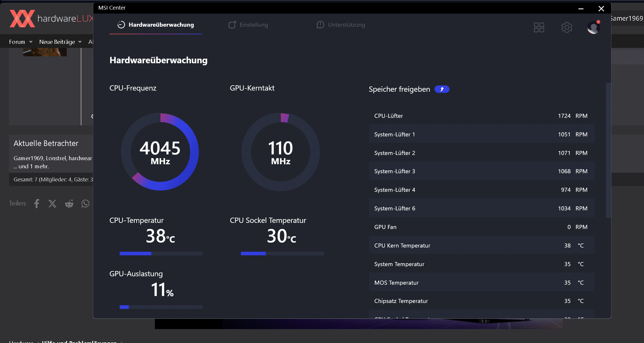Select the CPU-Lüfter row
Screen dimensions: 644x343
click(x=482, y=116)
